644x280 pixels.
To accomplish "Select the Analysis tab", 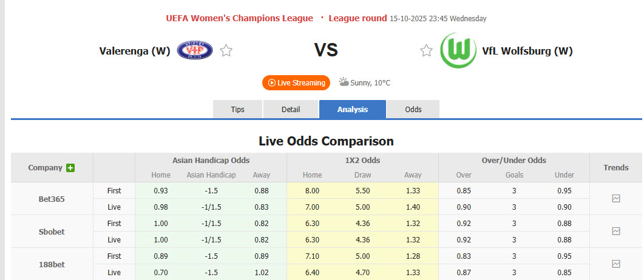I will (353, 110).
